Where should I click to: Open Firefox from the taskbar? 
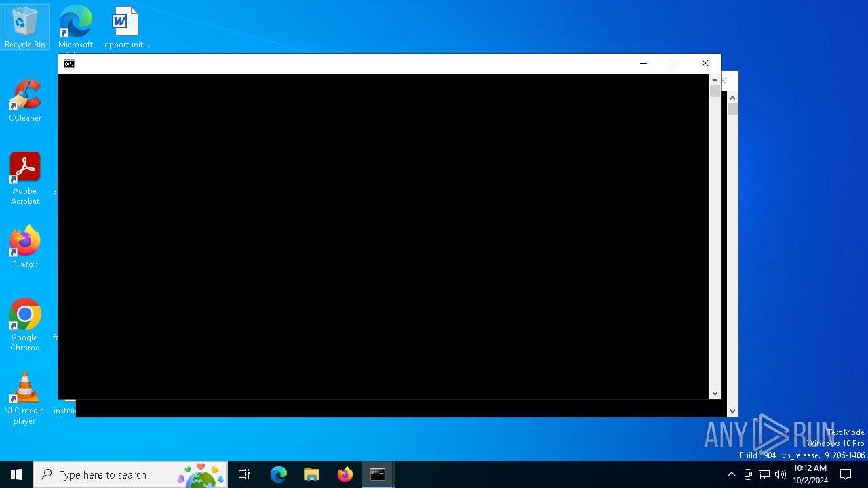click(345, 474)
